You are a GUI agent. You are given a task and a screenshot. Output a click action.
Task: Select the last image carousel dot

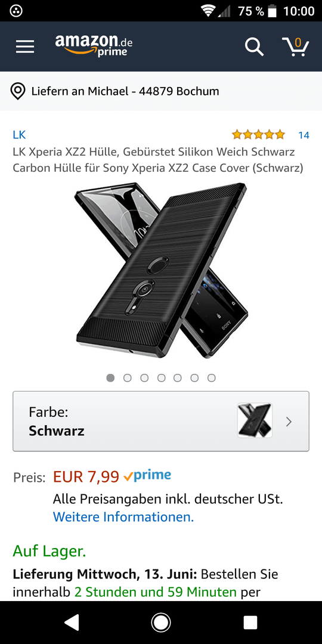[212, 378]
